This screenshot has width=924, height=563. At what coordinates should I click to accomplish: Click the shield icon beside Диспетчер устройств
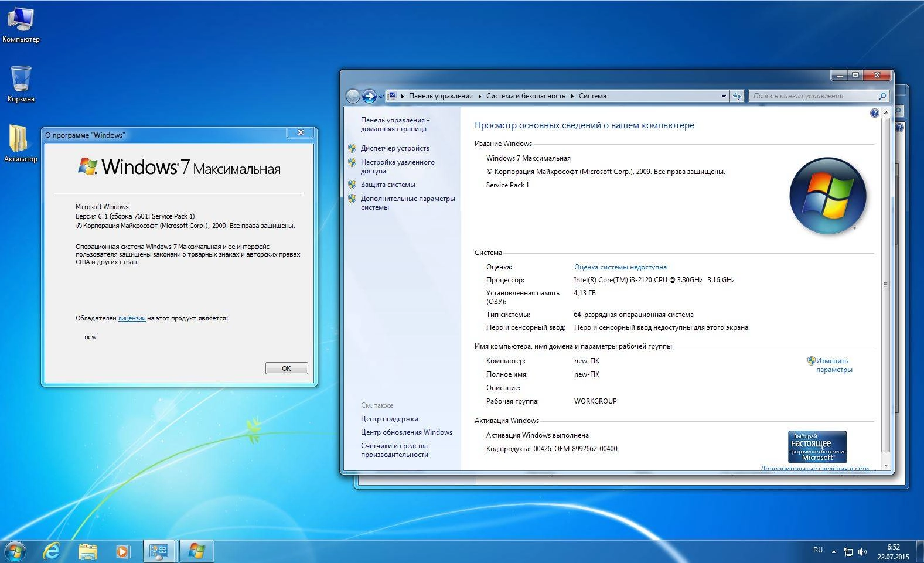click(352, 148)
